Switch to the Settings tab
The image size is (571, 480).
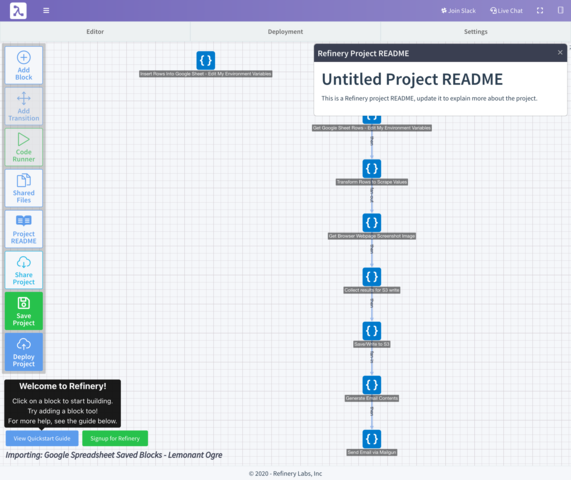(x=476, y=32)
